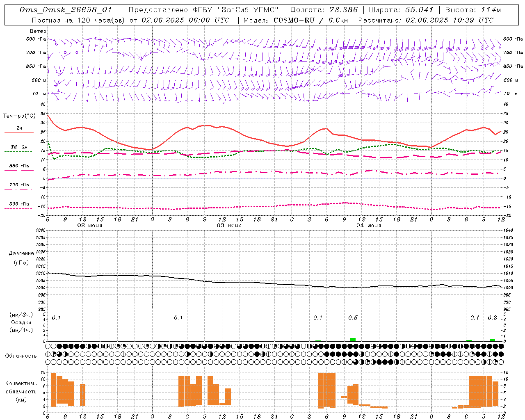This screenshot has width=525, height=420.
Task: Click the green precipitation bar below 0.3
Action: (492, 340)
